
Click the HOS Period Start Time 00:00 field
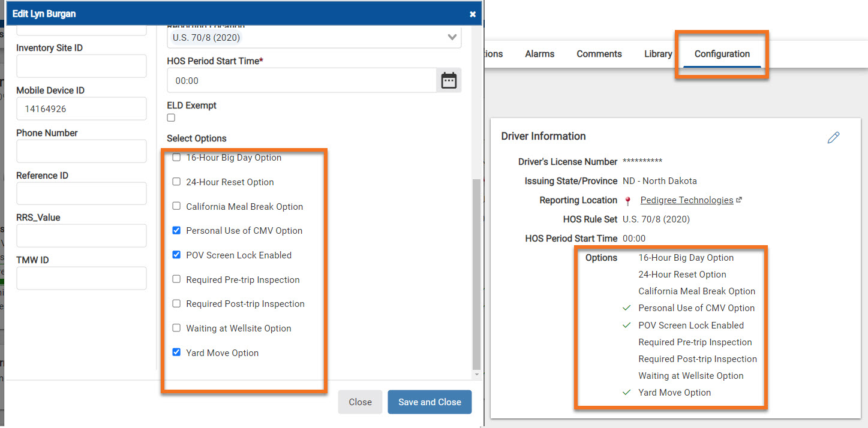coord(302,80)
